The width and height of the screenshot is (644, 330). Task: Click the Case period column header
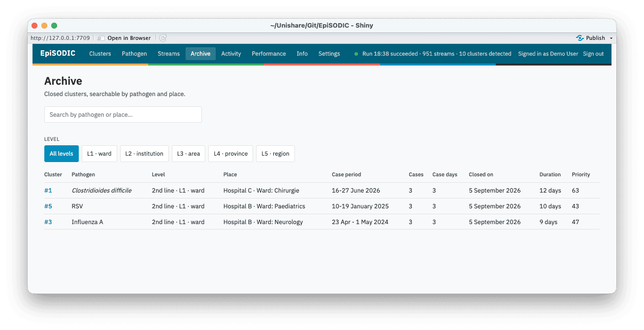(346, 174)
